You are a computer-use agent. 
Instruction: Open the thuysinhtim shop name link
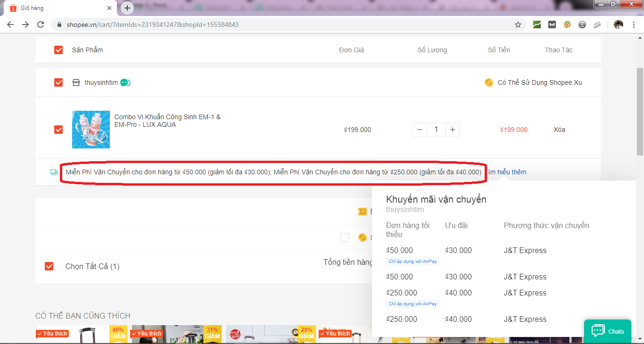click(x=101, y=82)
